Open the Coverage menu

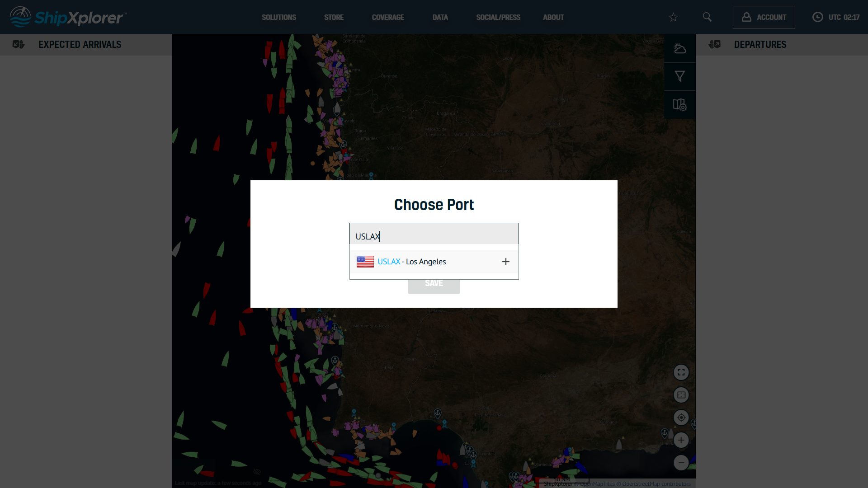pyautogui.click(x=387, y=17)
